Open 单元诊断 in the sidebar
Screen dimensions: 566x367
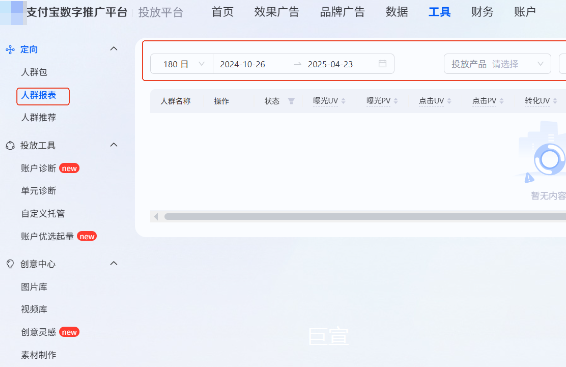[x=39, y=191]
